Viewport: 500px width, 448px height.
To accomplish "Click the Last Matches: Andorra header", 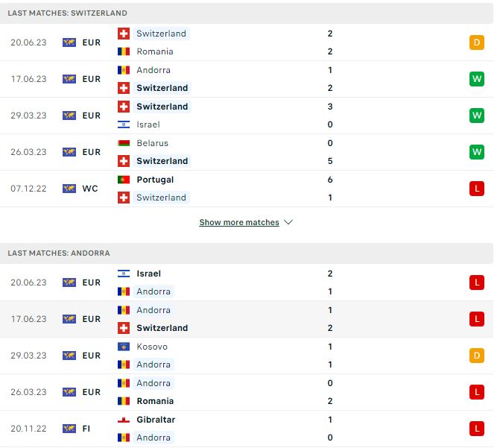I will (x=247, y=253).
